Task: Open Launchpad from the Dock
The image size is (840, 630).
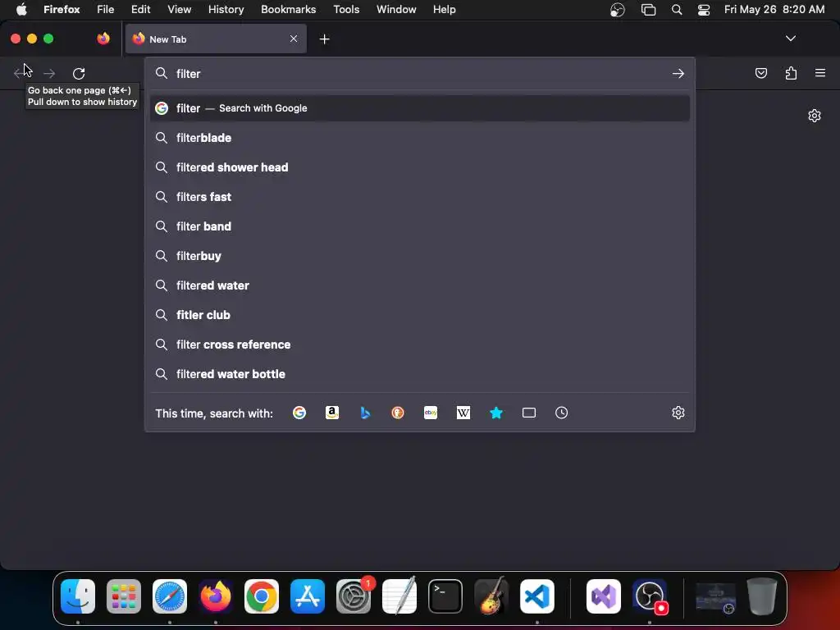Action: pyautogui.click(x=124, y=596)
